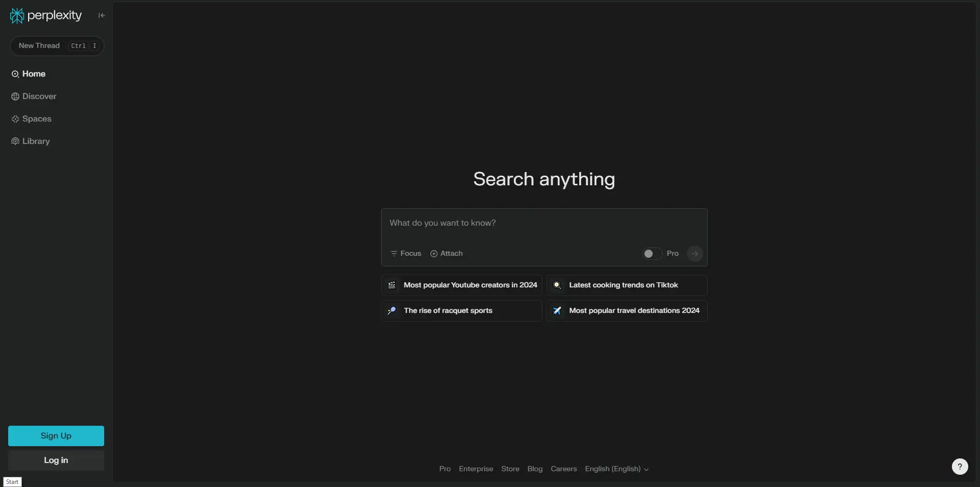This screenshot has width=980, height=487.
Task: Click the Sign Up button
Action: coord(56,436)
